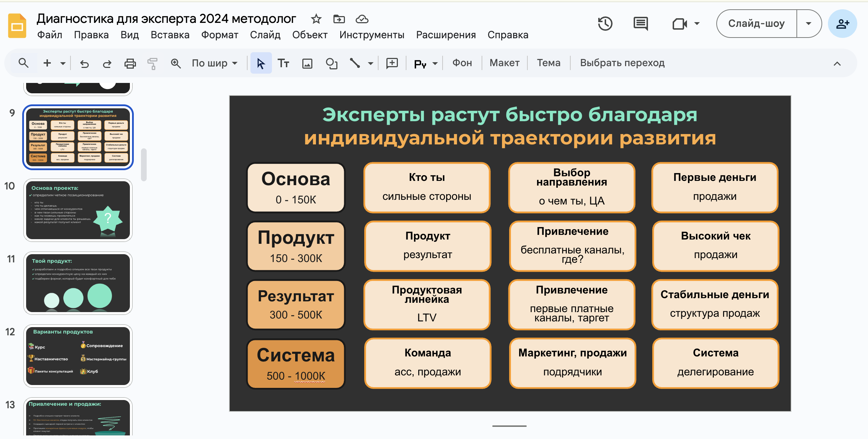The image size is (868, 439).
Task: Select slide 12 thumbnail Варианты продуктов
Action: [x=78, y=356]
